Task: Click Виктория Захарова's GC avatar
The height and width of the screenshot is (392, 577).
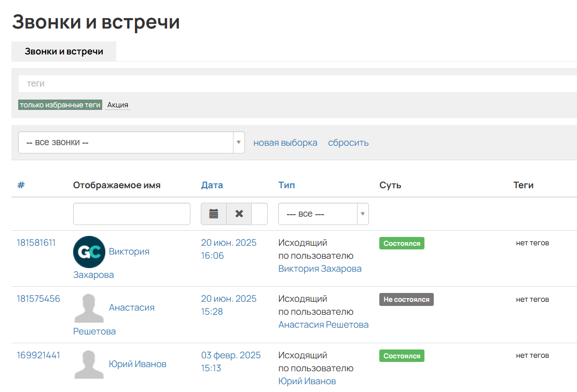Action: tap(89, 251)
